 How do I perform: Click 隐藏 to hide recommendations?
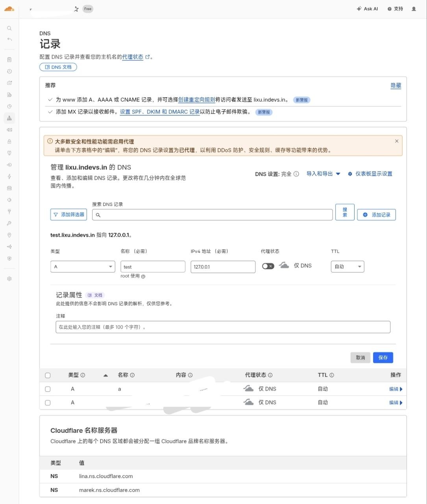click(396, 85)
